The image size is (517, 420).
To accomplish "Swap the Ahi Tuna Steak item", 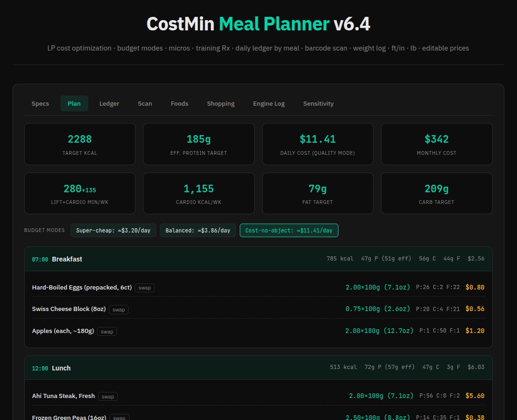I will 108,397.
